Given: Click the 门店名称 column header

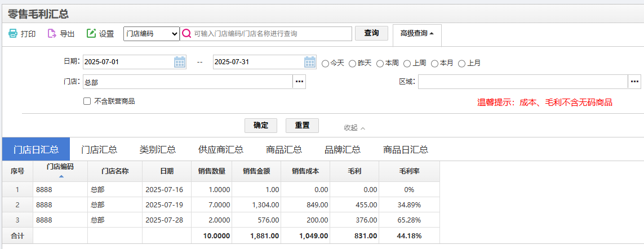Looking at the screenshot, I should click(115, 171).
